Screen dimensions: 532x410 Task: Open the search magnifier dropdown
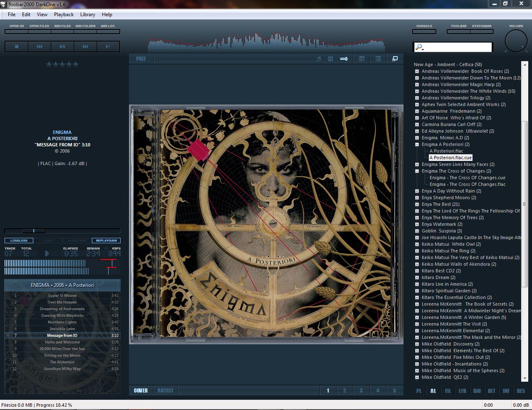[420, 47]
